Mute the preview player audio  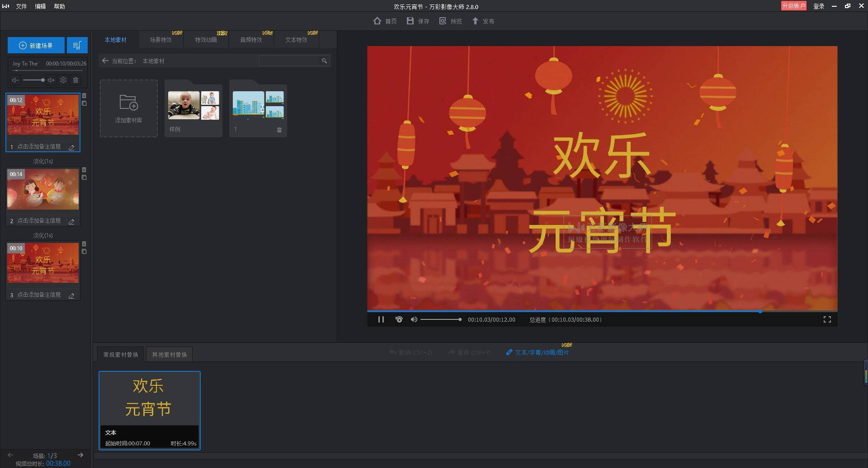[414, 319]
